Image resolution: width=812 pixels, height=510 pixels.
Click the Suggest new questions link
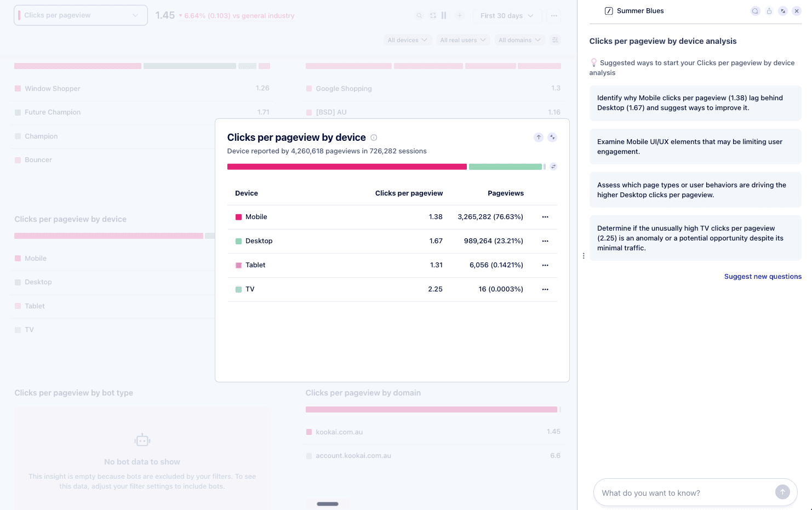pos(763,277)
